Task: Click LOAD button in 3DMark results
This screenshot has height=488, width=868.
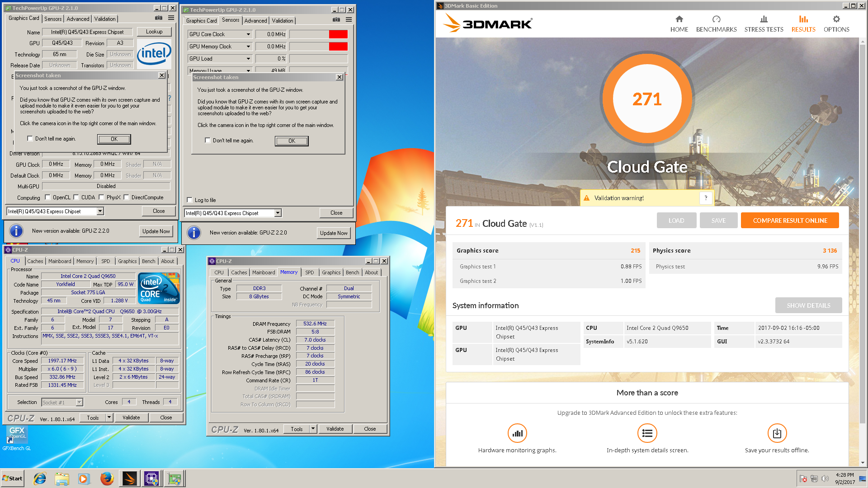Action: pos(676,221)
